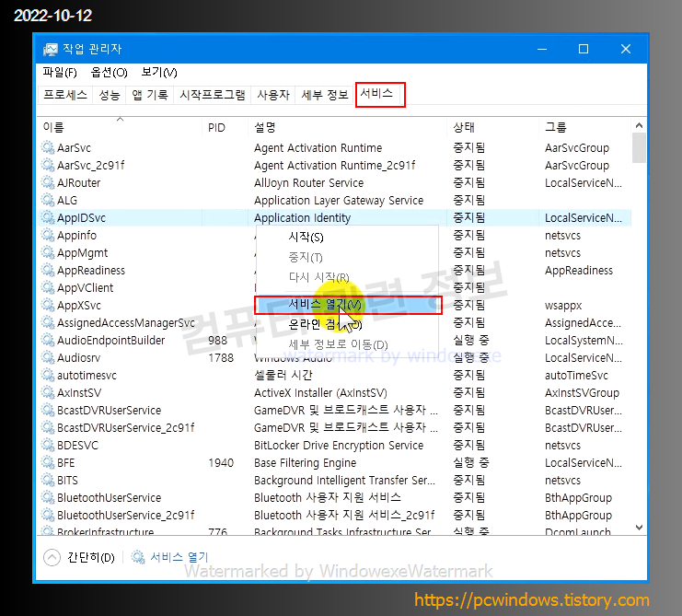
Task: Click the scrollbar up arrow
Action: pyautogui.click(x=639, y=125)
